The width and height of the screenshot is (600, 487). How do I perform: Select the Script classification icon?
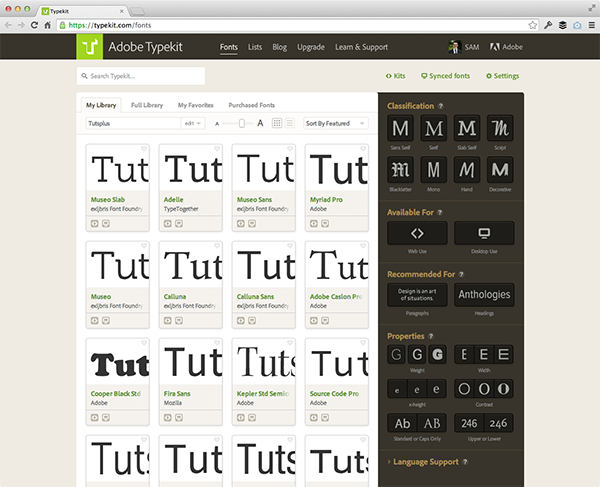(x=500, y=128)
